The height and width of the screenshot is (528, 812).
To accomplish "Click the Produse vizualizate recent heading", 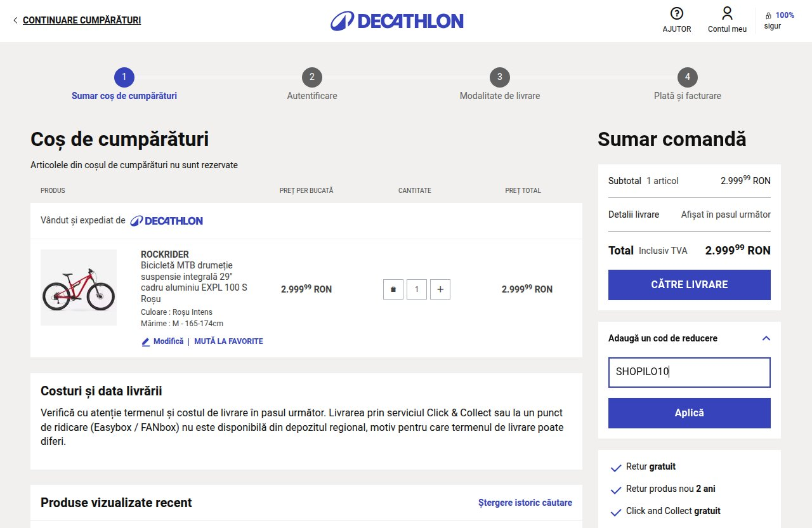I will coord(116,503).
